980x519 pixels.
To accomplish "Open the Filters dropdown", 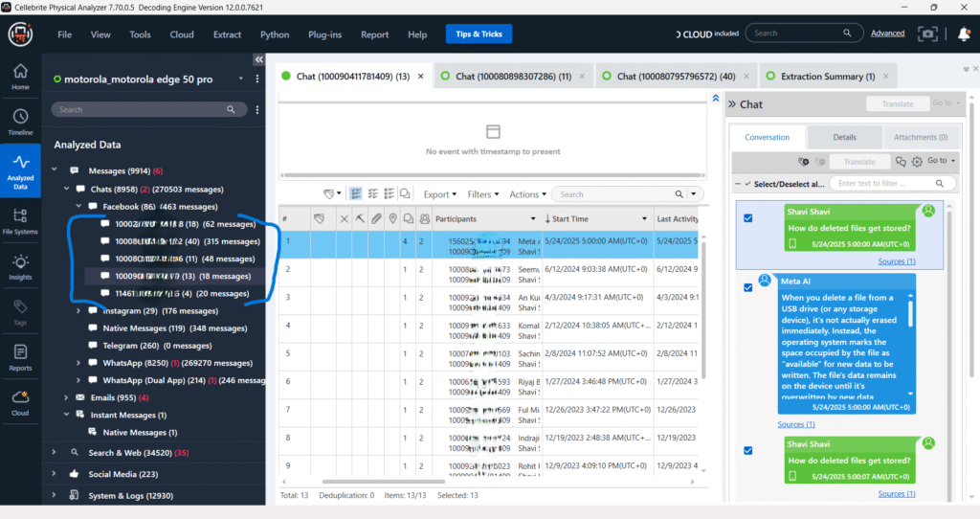I will coord(483,194).
